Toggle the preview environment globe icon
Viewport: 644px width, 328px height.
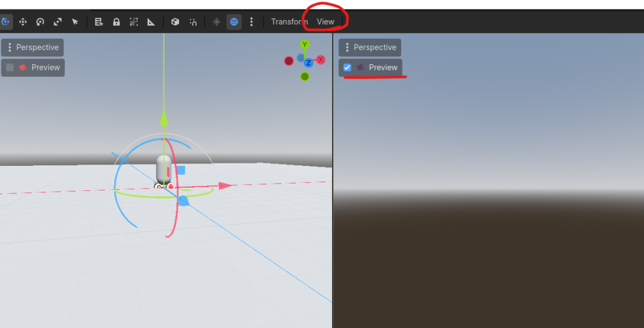point(234,22)
